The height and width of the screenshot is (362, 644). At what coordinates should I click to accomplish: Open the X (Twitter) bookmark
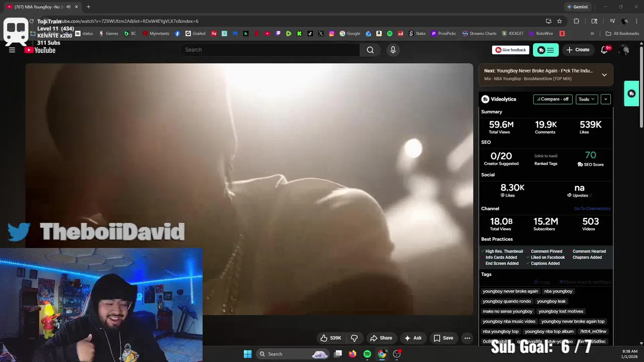tap(321, 34)
